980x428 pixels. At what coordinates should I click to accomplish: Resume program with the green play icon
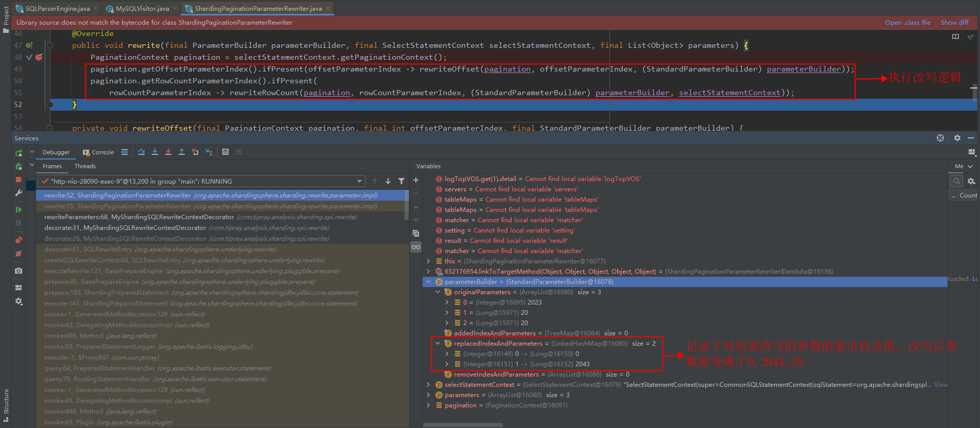[x=19, y=209]
